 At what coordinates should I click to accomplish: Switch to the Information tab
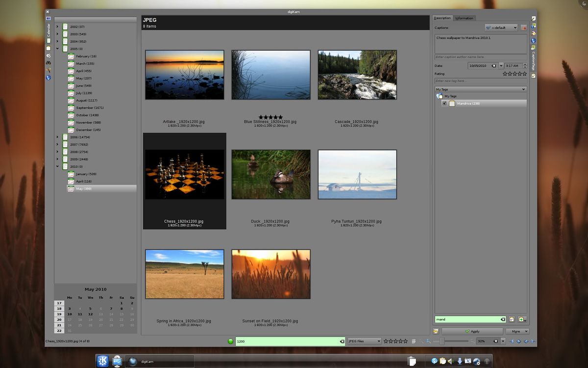[464, 18]
